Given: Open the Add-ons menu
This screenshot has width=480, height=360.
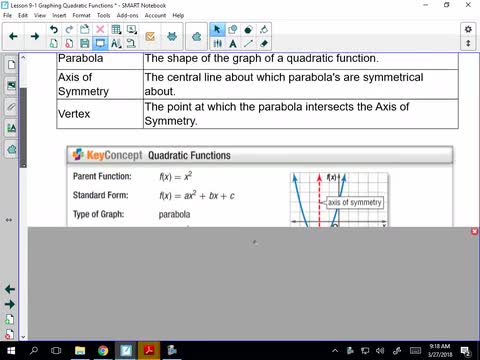Looking at the screenshot, I should coord(127,15).
